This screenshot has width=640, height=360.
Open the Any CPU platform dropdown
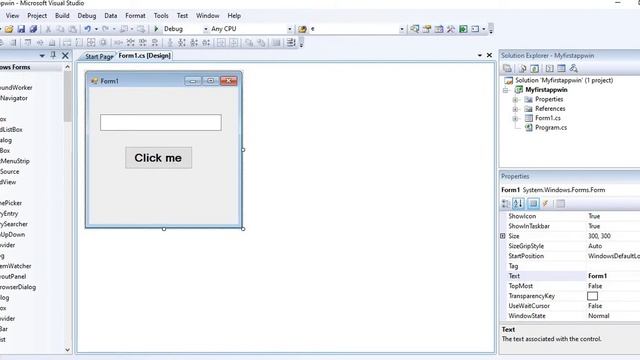(289, 29)
